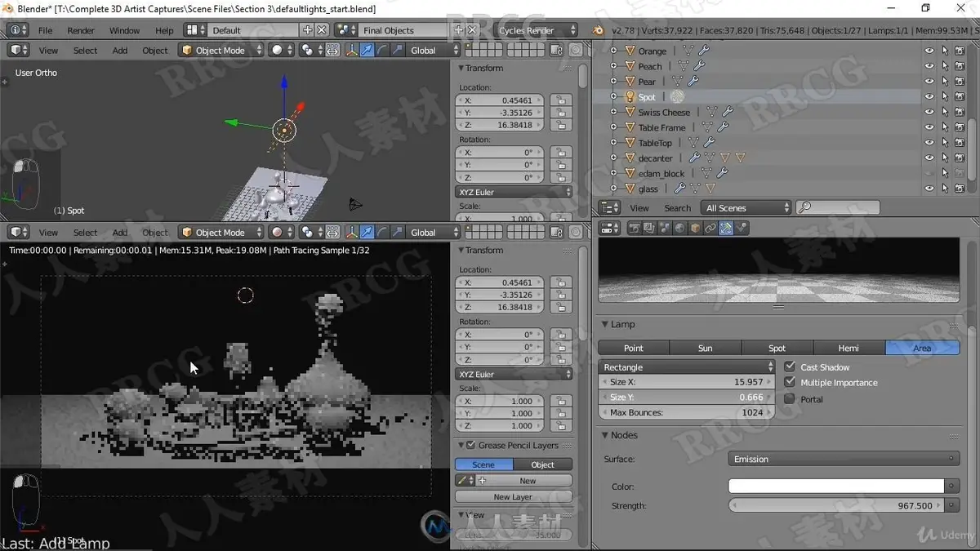The width and height of the screenshot is (980, 551).
Task: Switch lamp type to Hemi
Action: [x=849, y=348]
